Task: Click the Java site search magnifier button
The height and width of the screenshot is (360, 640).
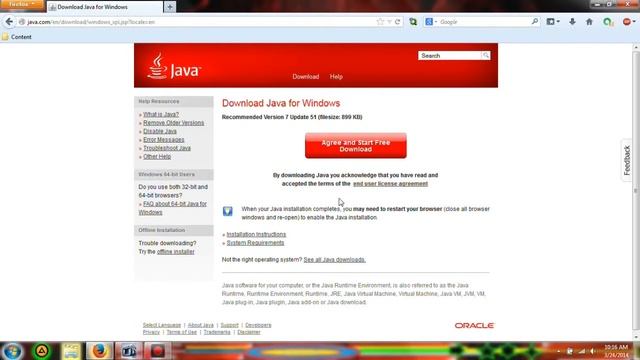Action: (x=486, y=56)
